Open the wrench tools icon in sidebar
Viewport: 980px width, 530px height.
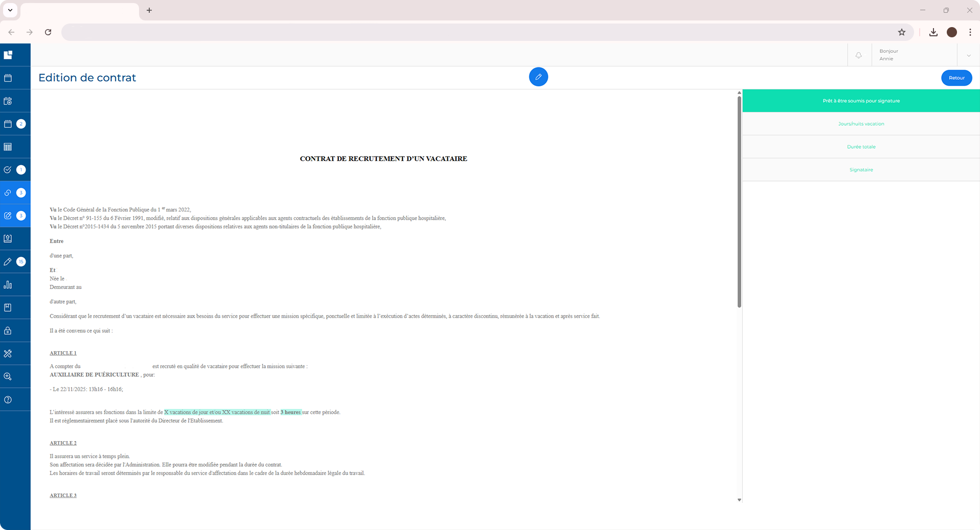pos(8,354)
